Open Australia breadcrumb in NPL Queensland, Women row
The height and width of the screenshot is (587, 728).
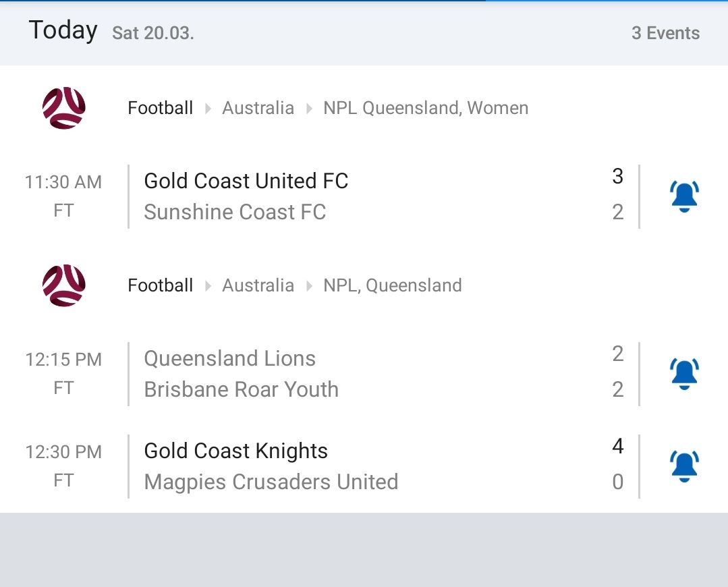[x=258, y=108]
